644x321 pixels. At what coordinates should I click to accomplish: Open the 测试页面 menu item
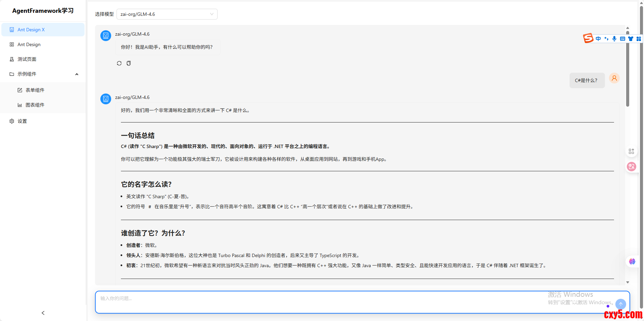(43, 59)
